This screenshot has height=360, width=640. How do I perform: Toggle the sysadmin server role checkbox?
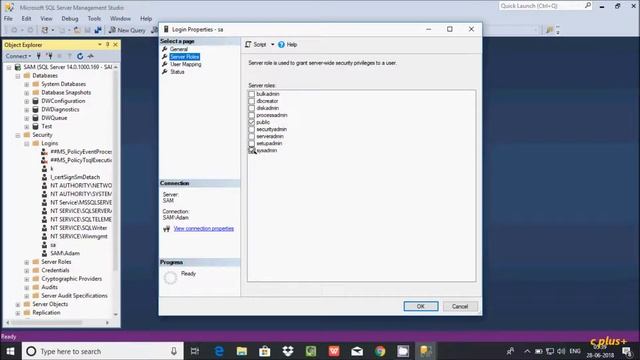click(251, 151)
